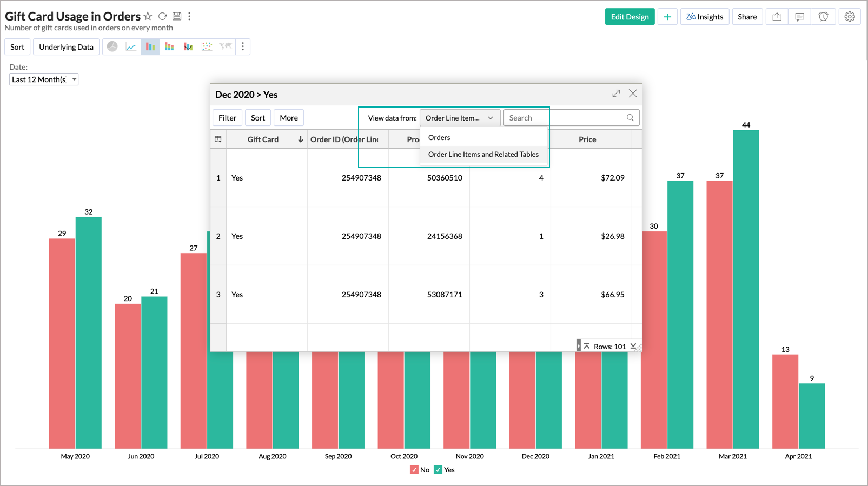Screen dimensions: 868x486
Task: Refresh the report using reload icon
Action: coord(162,16)
